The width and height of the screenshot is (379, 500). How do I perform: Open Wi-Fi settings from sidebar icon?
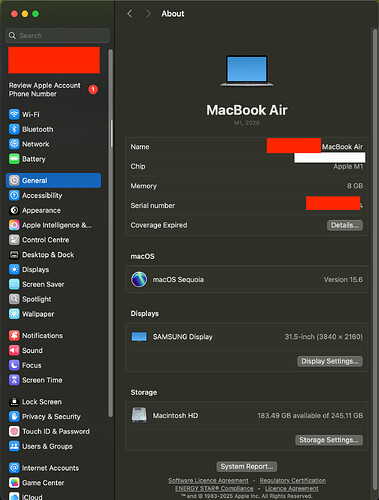(x=14, y=114)
